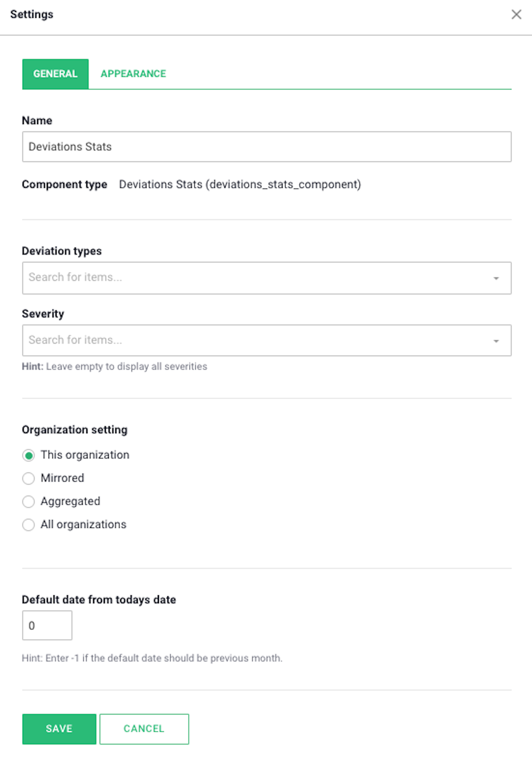Open the Deviation types dropdown arrow
The width and height of the screenshot is (532, 763).
click(496, 278)
